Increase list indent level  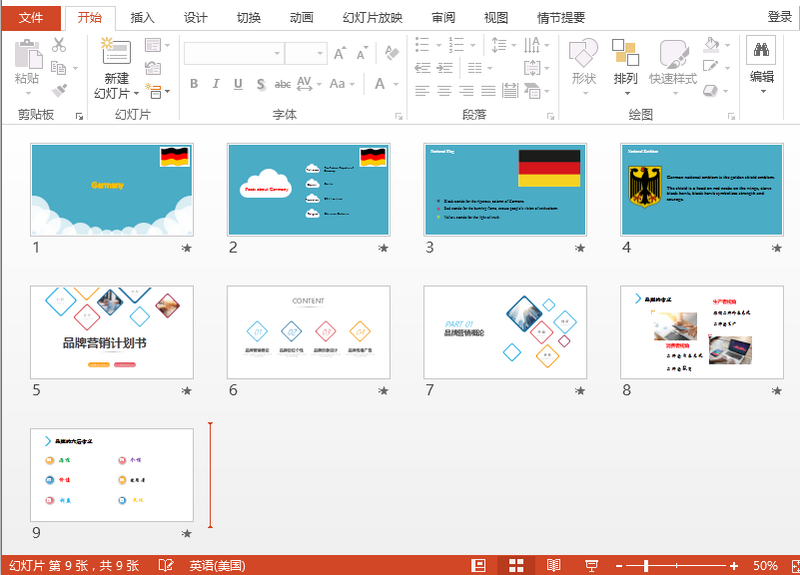pyautogui.click(x=445, y=68)
